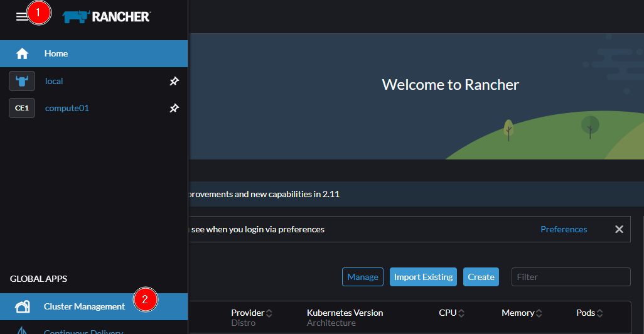Click the Home house icon
This screenshot has width=644, height=334.
(22, 53)
